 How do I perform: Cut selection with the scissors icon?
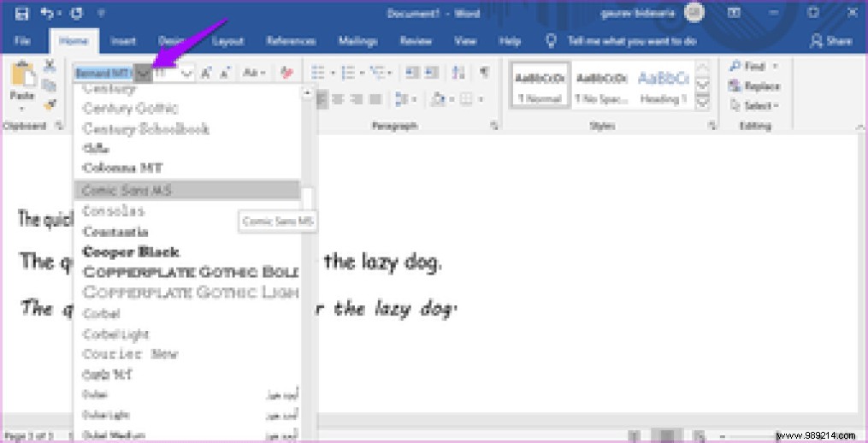[x=50, y=65]
